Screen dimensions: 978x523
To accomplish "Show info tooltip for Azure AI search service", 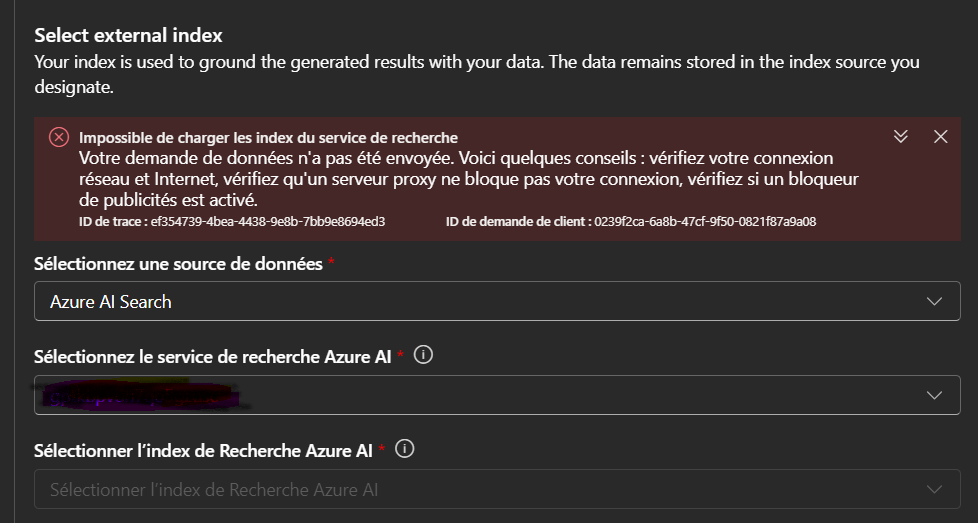I will point(422,356).
